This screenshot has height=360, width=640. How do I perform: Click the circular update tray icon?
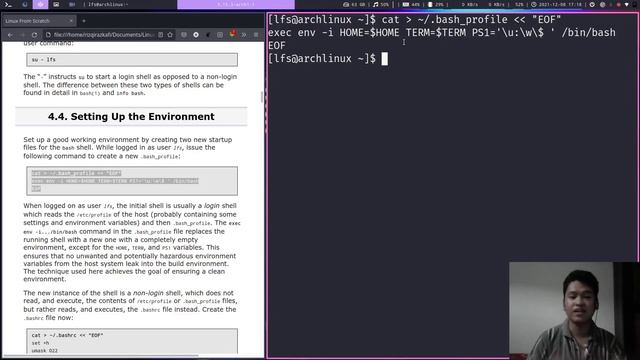click(x=592, y=4)
